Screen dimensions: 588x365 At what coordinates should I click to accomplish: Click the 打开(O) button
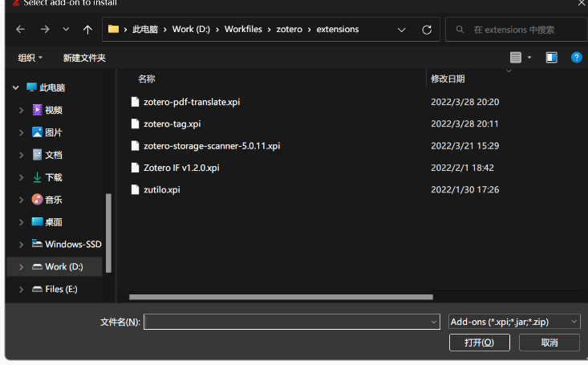tap(479, 343)
